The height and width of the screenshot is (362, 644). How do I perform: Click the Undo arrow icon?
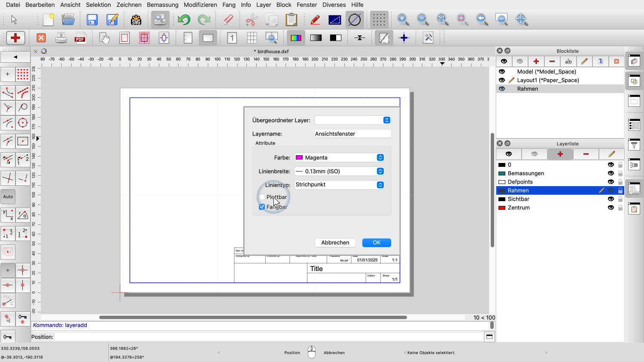[184, 20]
